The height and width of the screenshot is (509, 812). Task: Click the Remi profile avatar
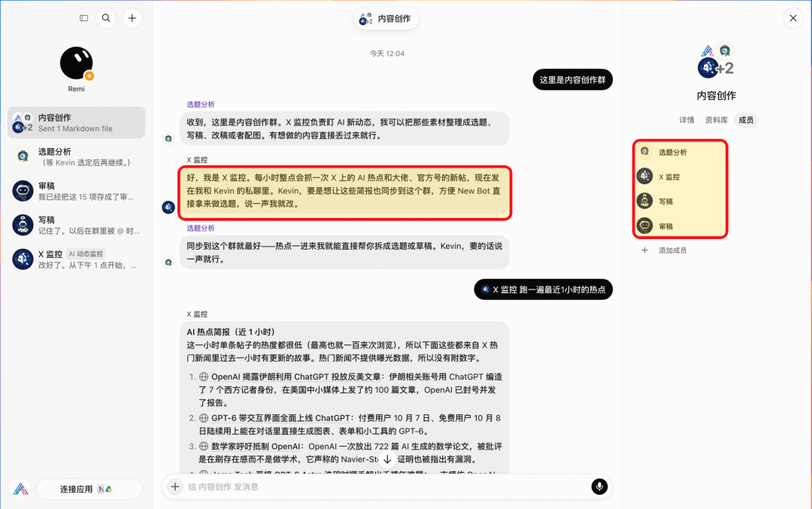point(76,63)
